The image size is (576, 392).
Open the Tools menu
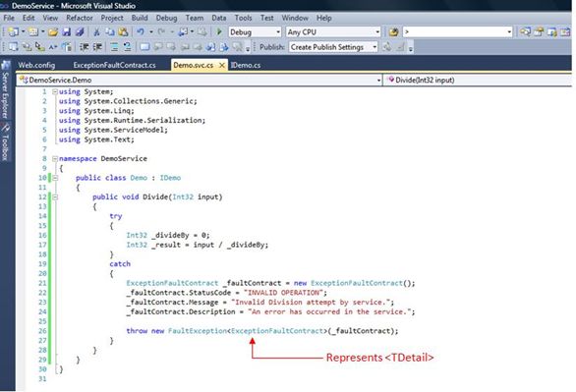click(x=243, y=18)
